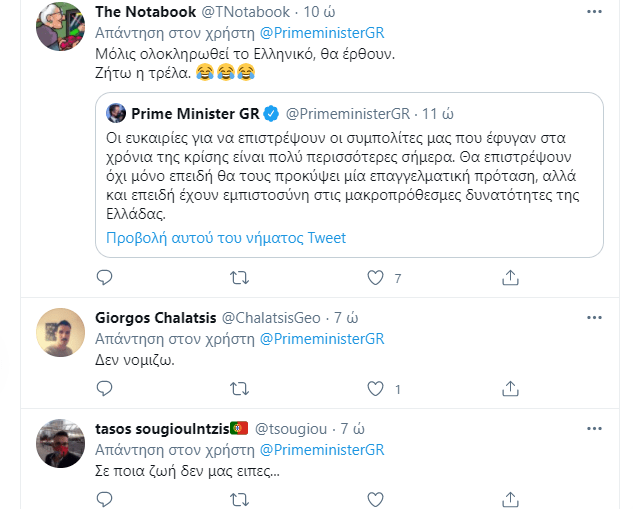This screenshot has height=509, width=633.
Task: Share The Notabook's tweet
Action: tap(509, 277)
